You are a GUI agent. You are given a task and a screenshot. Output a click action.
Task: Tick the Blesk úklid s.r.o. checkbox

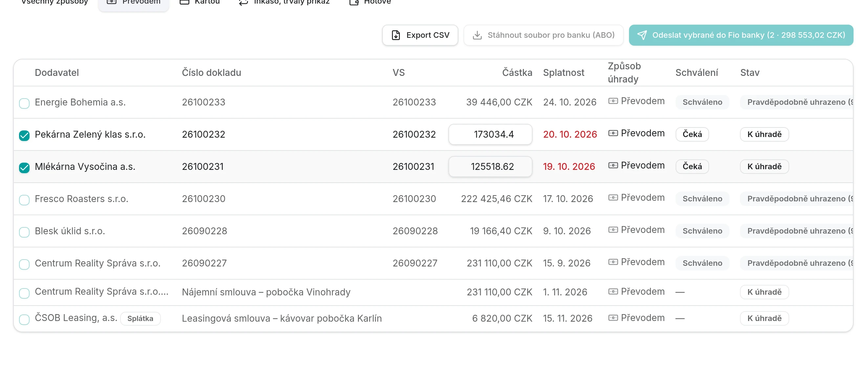coord(24,232)
